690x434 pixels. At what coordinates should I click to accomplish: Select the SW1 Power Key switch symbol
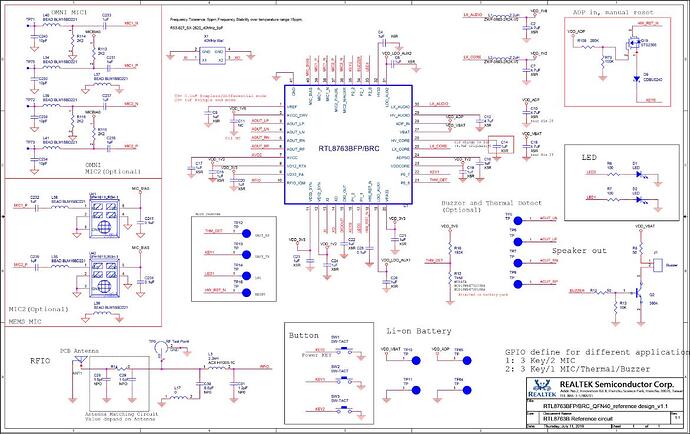(335, 345)
